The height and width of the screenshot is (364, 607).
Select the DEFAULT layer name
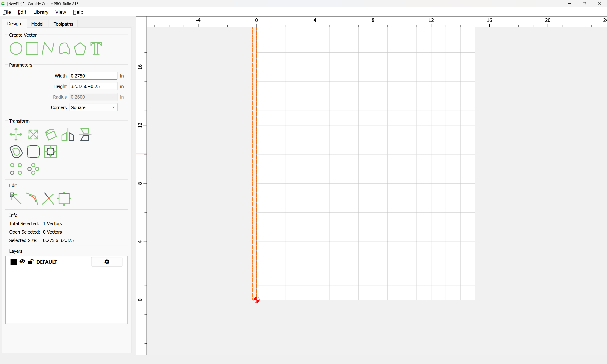[x=47, y=262]
